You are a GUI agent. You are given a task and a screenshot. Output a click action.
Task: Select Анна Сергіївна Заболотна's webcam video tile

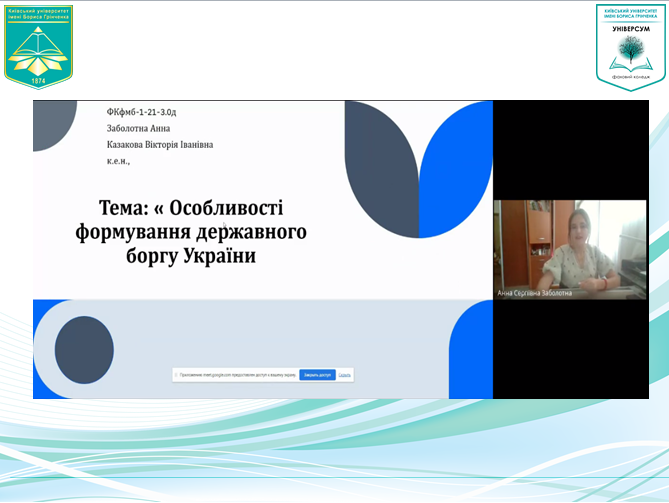(570, 250)
